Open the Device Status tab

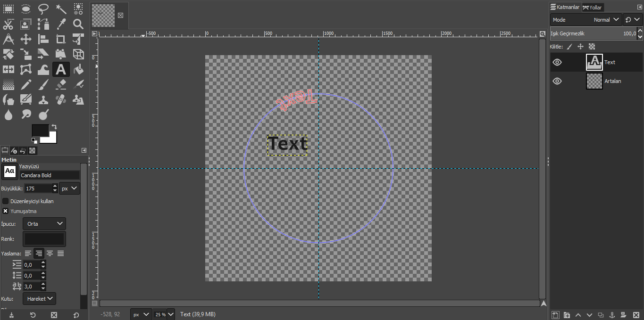click(x=14, y=151)
